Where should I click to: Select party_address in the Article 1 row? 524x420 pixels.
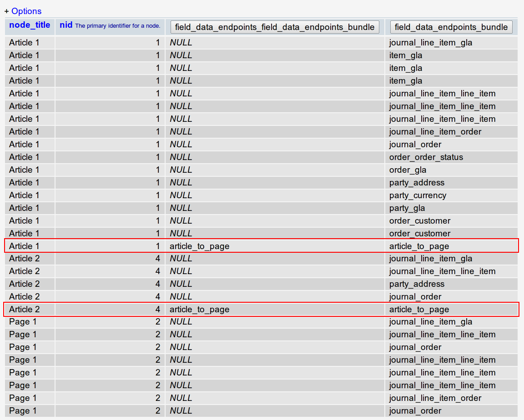pyautogui.click(x=417, y=183)
